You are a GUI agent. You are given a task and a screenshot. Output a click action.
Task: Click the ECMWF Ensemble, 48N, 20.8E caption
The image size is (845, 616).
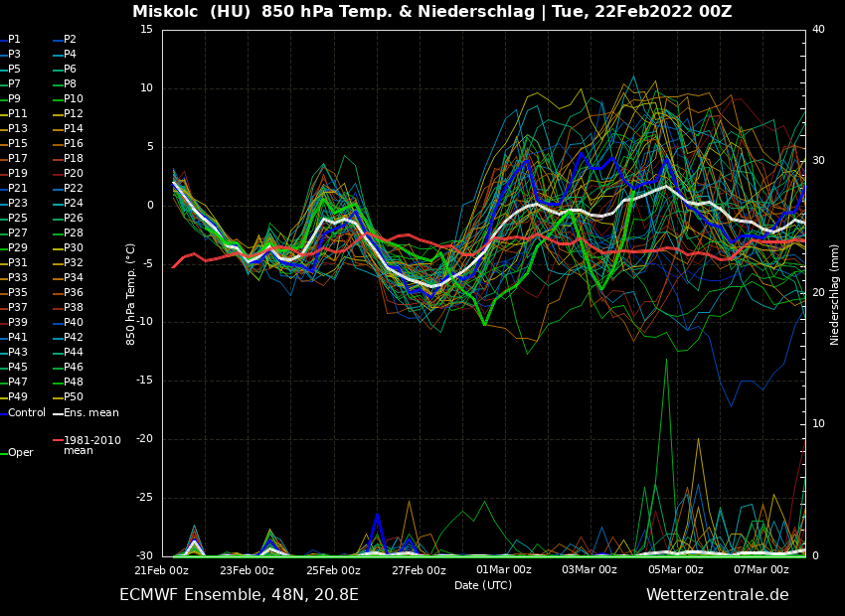click(x=239, y=595)
